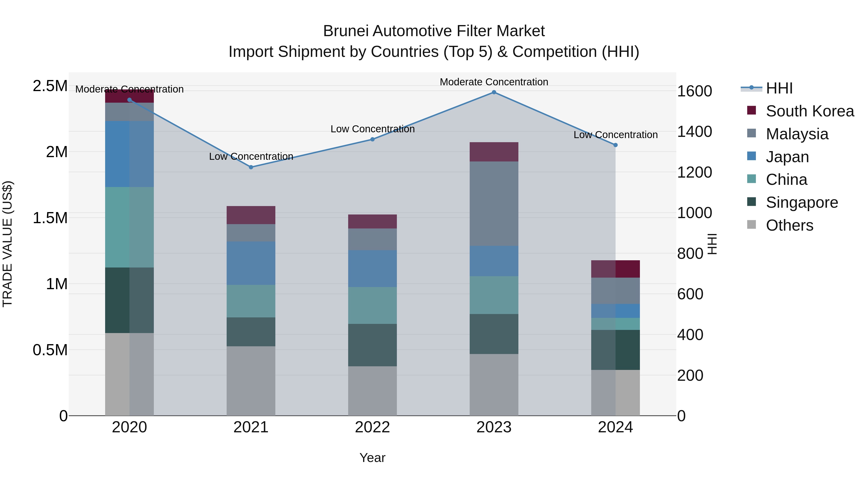Click the 2022 Singapore bar segment
The width and height of the screenshot is (868, 488).
click(x=372, y=345)
